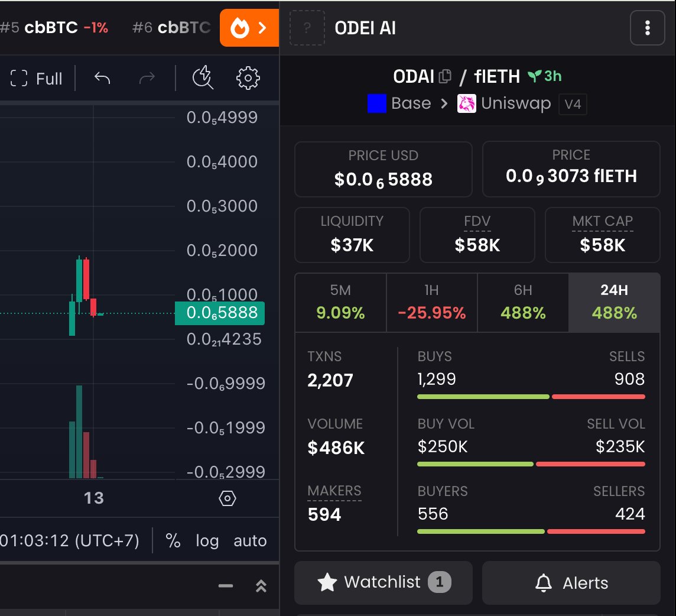Toggle percent scale on chart
Image resolution: width=676 pixels, height=616 pixels.
(173, 540)
